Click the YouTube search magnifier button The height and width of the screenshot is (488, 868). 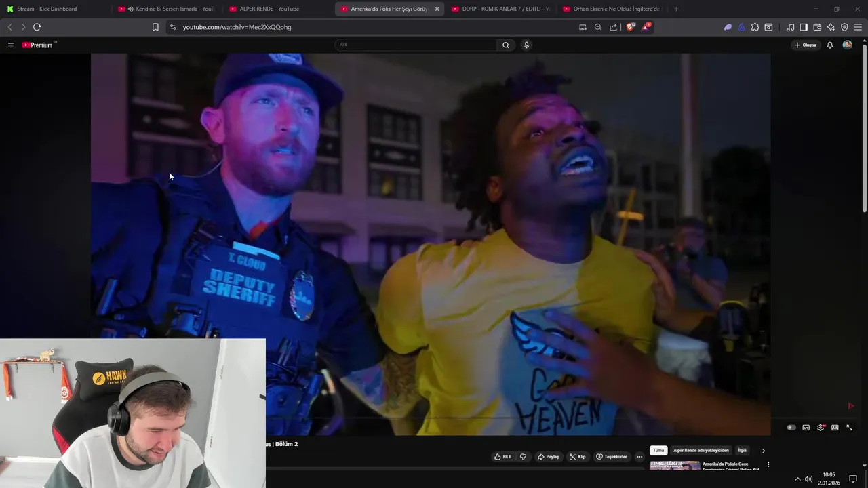pyautogui.click(x=505, y=45)
